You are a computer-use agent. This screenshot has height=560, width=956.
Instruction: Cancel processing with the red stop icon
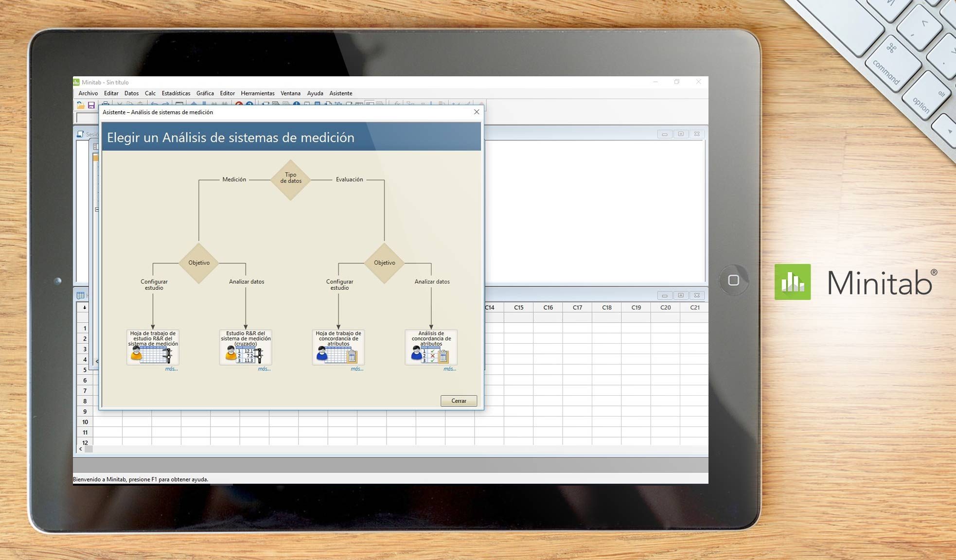click(x=238, y=104)
